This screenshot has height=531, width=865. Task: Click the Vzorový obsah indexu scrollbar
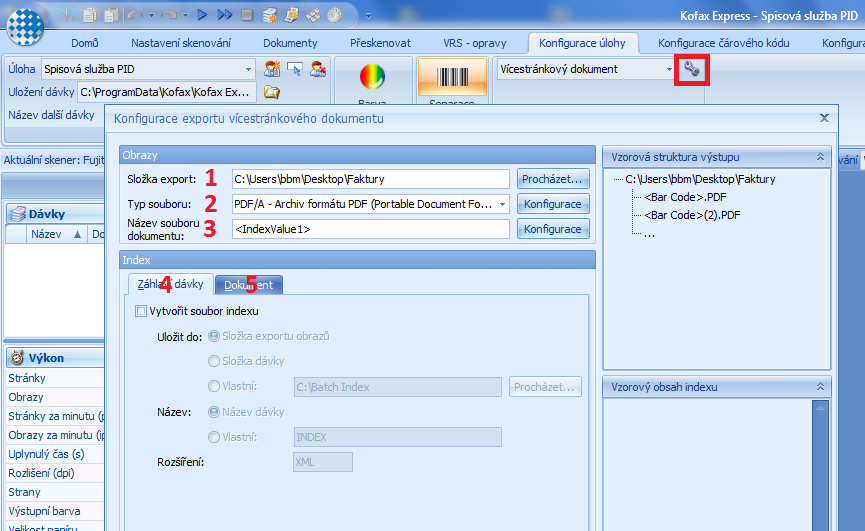pos(820,466)
